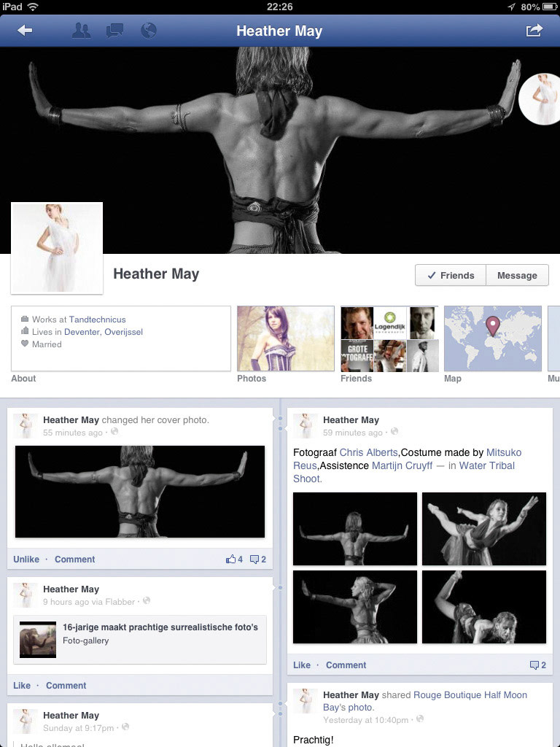Tap privacy globe icon on 55 minutes post

pyautogui.click(x=114, y=432)
